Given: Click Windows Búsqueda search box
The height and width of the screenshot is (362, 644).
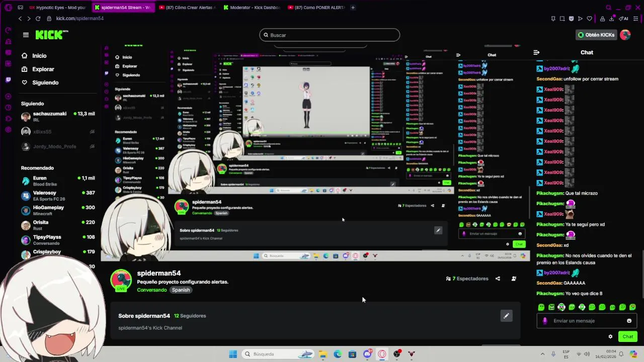Looking at the screenshot, I should tap(279, 354).
